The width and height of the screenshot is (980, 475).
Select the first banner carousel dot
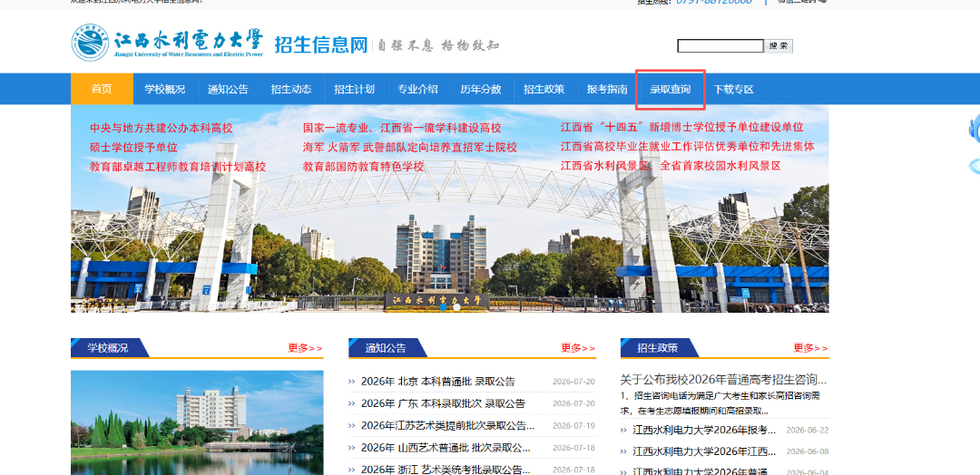click(443, 307)
